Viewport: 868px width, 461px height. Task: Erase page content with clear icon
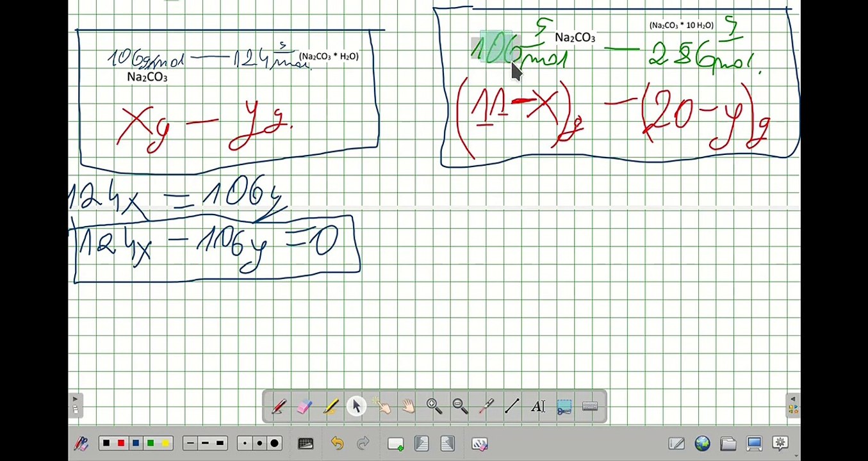click(479, 443)
